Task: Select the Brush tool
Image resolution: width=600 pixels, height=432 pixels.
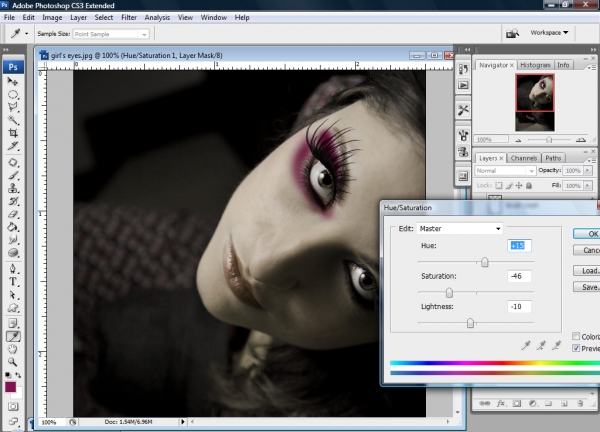Action: (13, 176)
